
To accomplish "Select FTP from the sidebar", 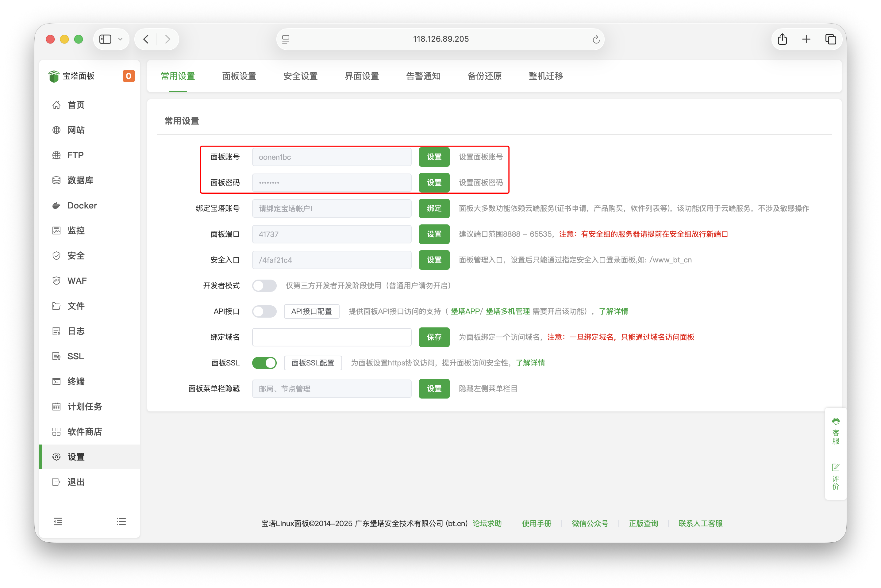I will tap(75, 155).
